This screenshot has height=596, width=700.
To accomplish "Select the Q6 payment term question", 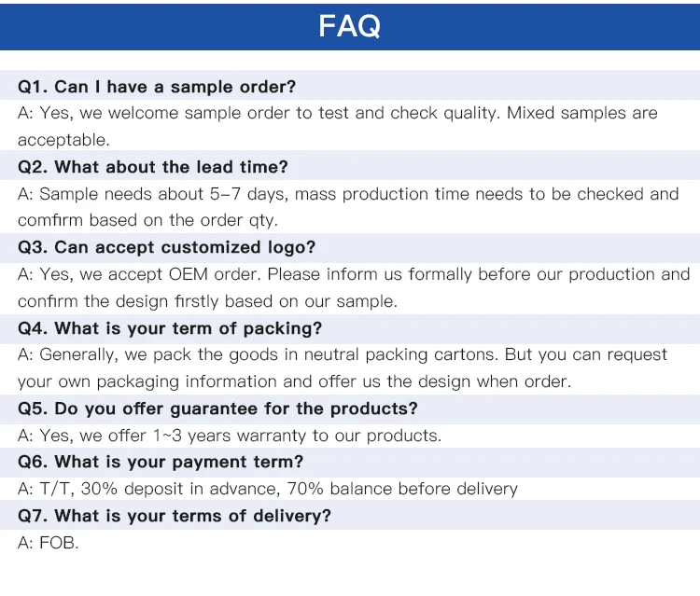I will 161,462.
